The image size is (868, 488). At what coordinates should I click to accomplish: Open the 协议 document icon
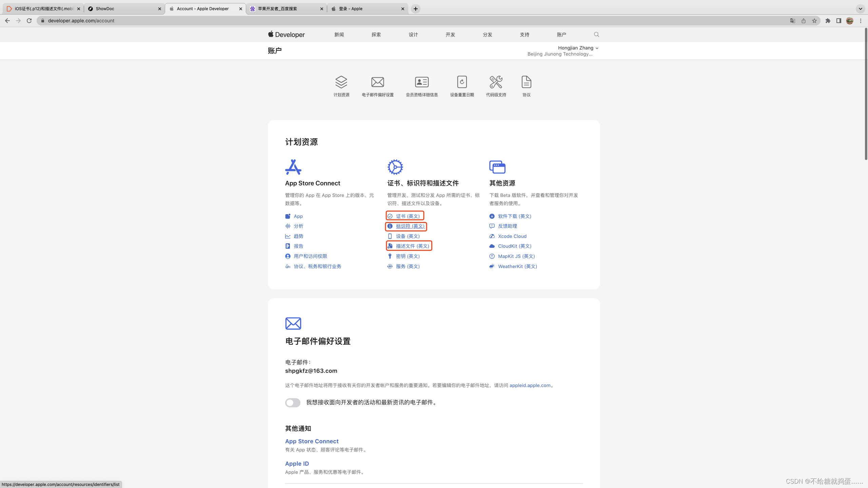[526, 82]
